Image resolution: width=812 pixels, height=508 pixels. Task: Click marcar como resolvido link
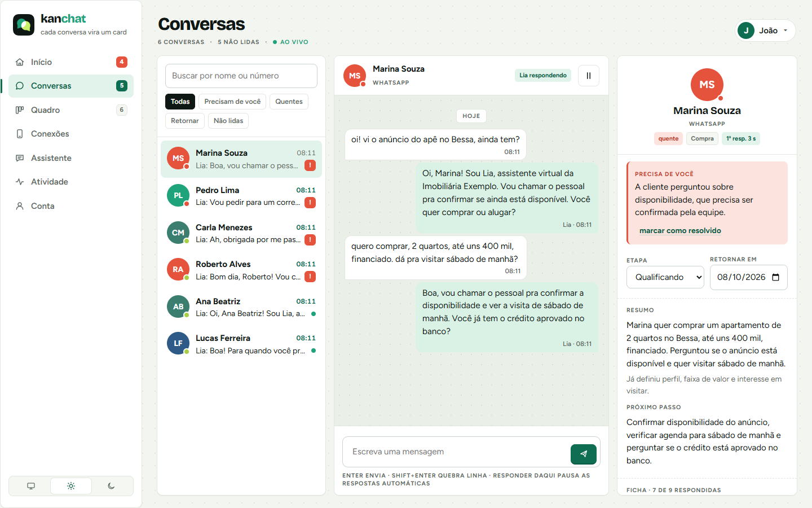680,230
